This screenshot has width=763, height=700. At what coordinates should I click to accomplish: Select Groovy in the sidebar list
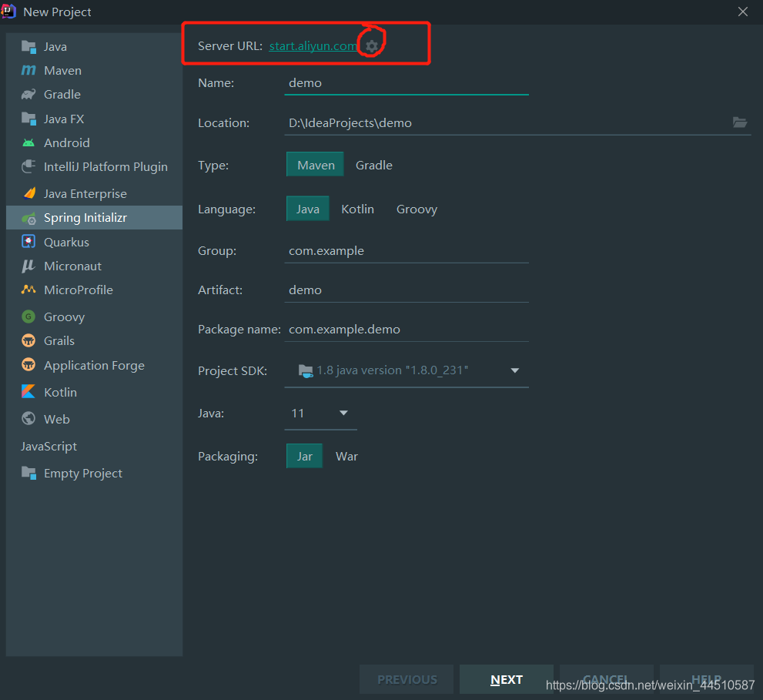(x=94, y=317)
